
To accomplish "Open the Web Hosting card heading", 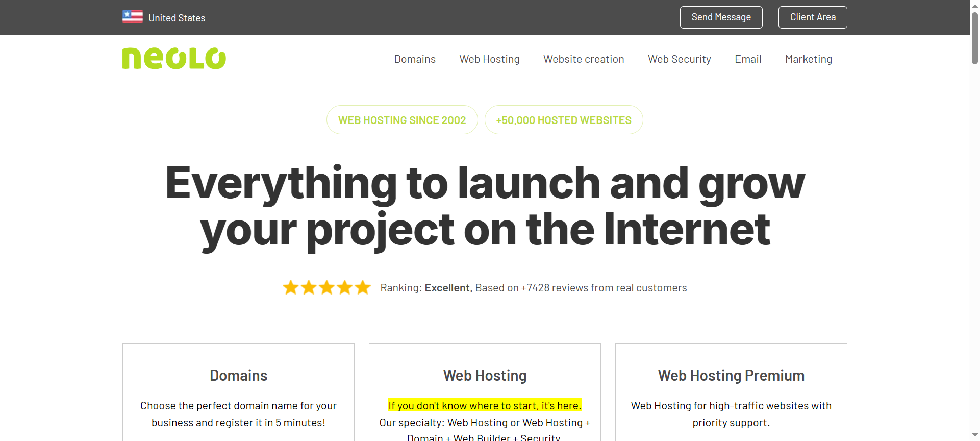I will pos(485,376).
